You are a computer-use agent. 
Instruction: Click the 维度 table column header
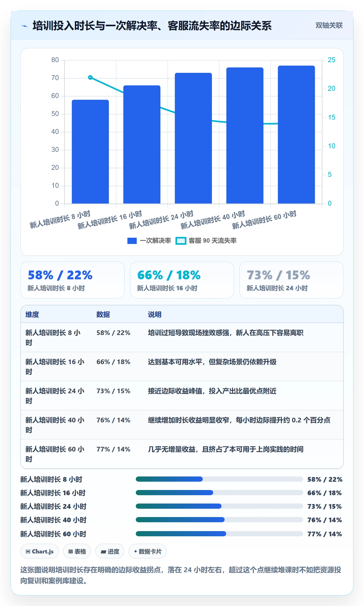click(x=32, y=314)
